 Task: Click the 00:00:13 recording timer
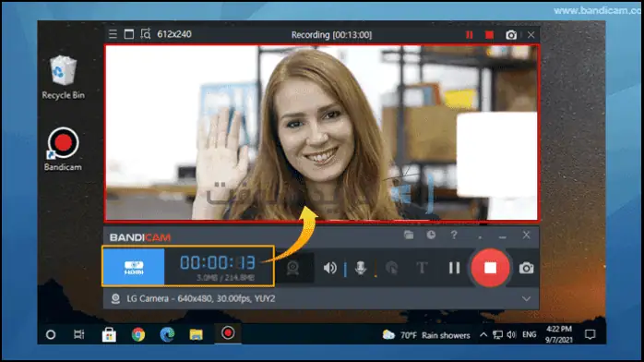tap(218, 262)
